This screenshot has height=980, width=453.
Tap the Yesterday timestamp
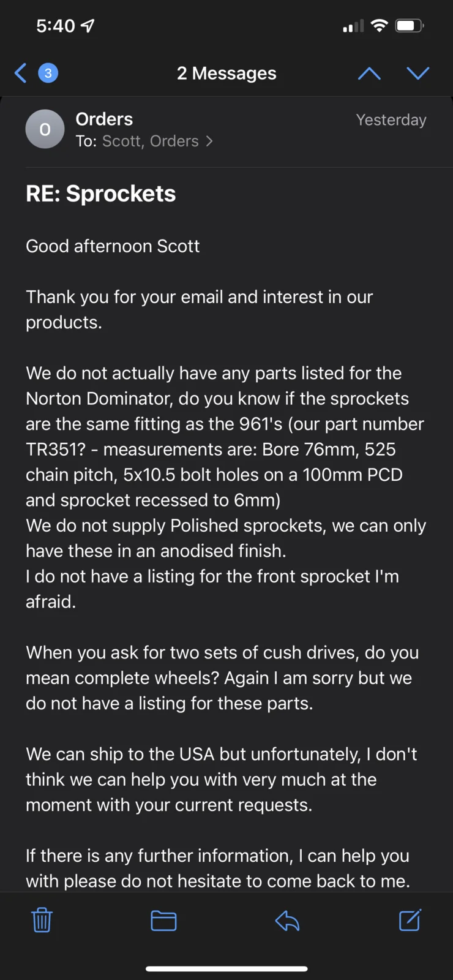(x=391, y=120)
